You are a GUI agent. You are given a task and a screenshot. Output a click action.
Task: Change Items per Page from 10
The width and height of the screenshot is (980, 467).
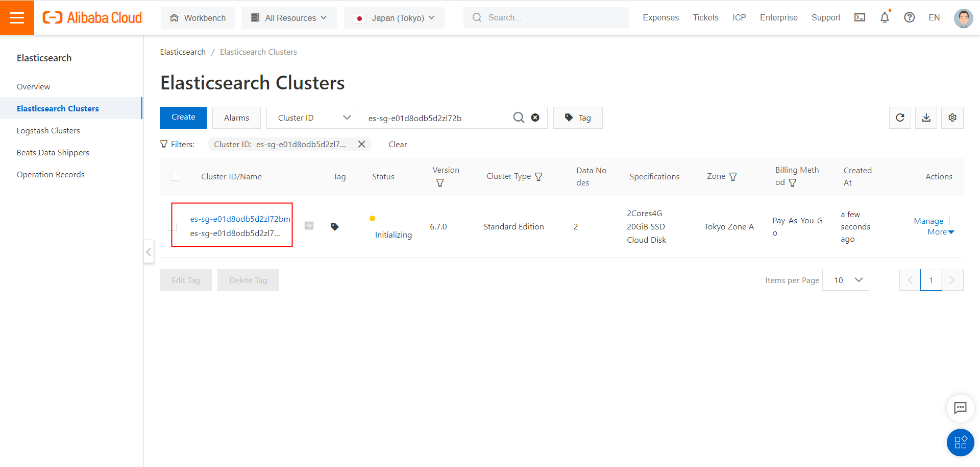tap(846, 280)
